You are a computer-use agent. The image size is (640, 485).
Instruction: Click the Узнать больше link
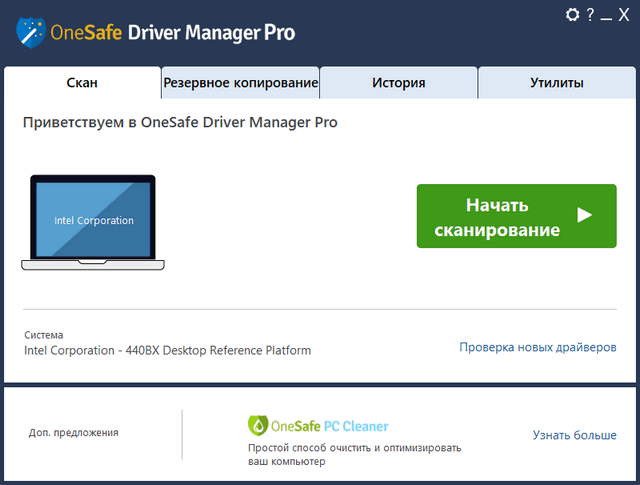point(574,435)
